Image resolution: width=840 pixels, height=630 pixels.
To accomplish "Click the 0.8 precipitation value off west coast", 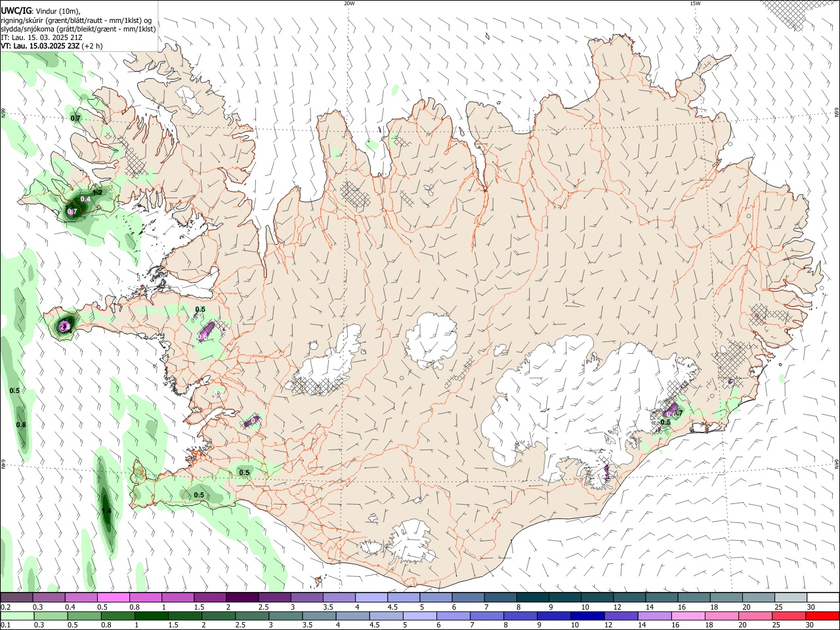I will pyautogui.click(x=21, y=425).
